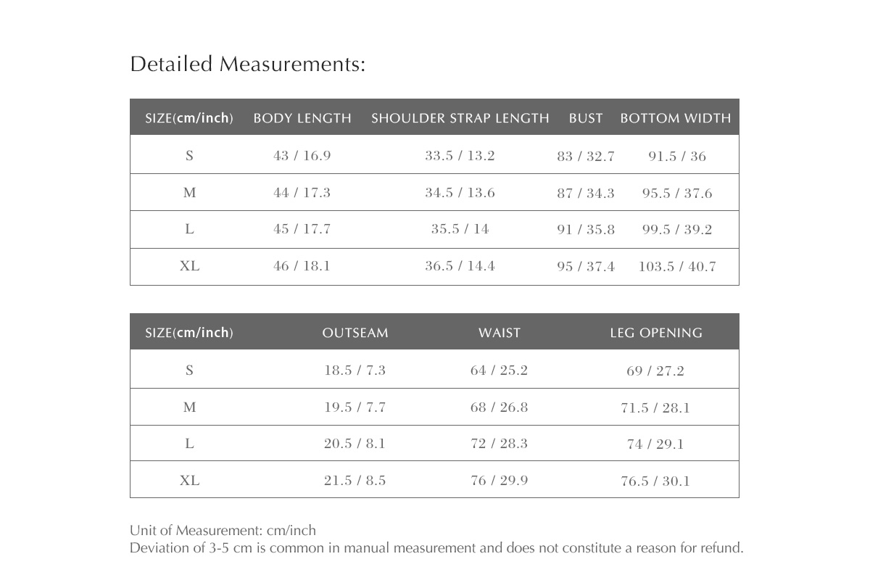
Task: Click the M size label in the bust table
Action: tap(189, 193)
